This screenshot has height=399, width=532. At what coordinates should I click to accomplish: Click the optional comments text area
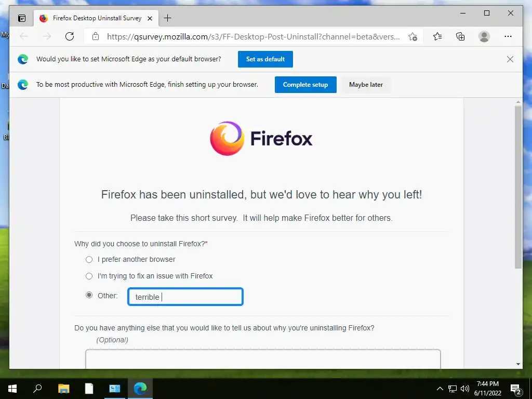(x=263, y=359)
